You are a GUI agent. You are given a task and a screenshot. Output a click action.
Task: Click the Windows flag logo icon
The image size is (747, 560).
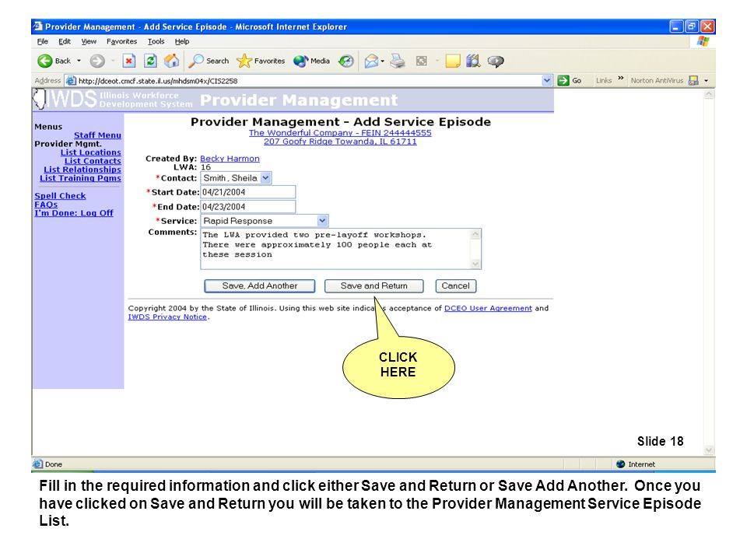tap(703, 41)
